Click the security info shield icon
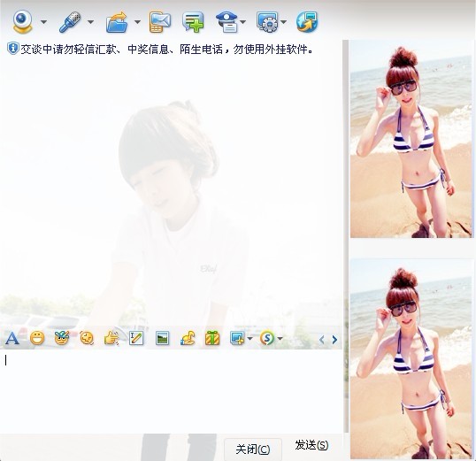 [12, 49]
